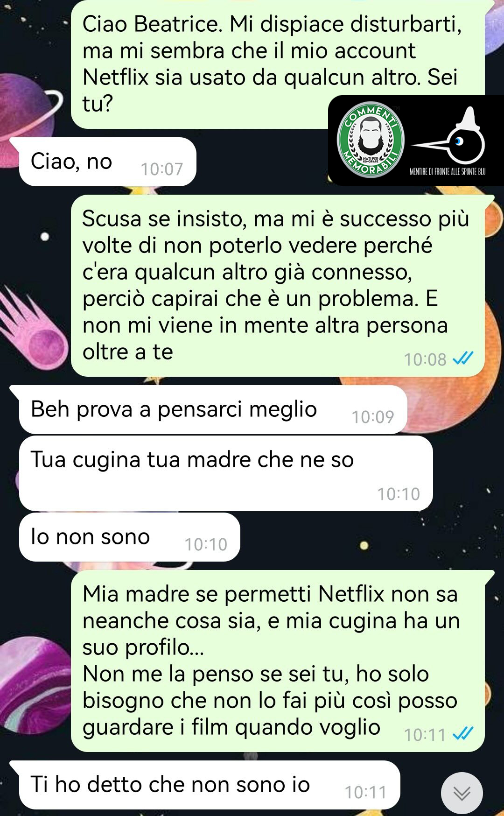Select 'Ti ho detto che non sono io' message

click(x=210, y=785)
